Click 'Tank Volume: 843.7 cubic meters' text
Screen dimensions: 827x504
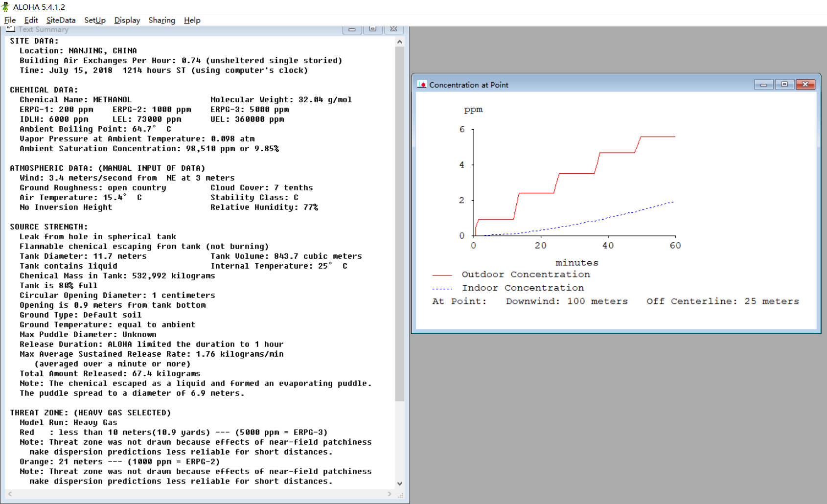[286, 256]
